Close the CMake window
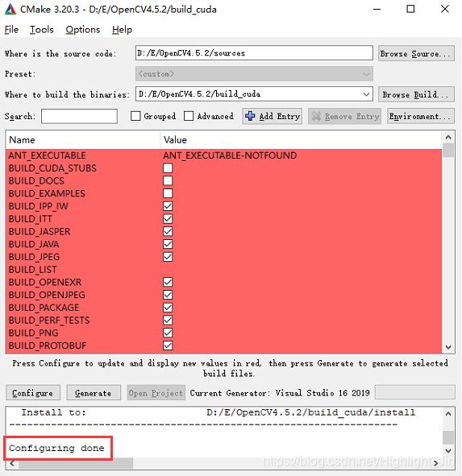The height and width of the screenshot is (476, 462). coord(445,9)
